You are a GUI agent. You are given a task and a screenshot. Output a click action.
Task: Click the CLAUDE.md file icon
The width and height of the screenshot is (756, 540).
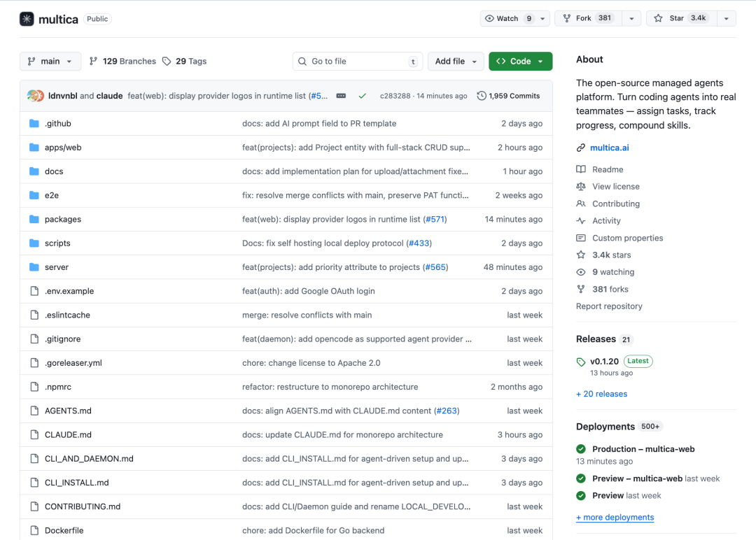point(34,434)
